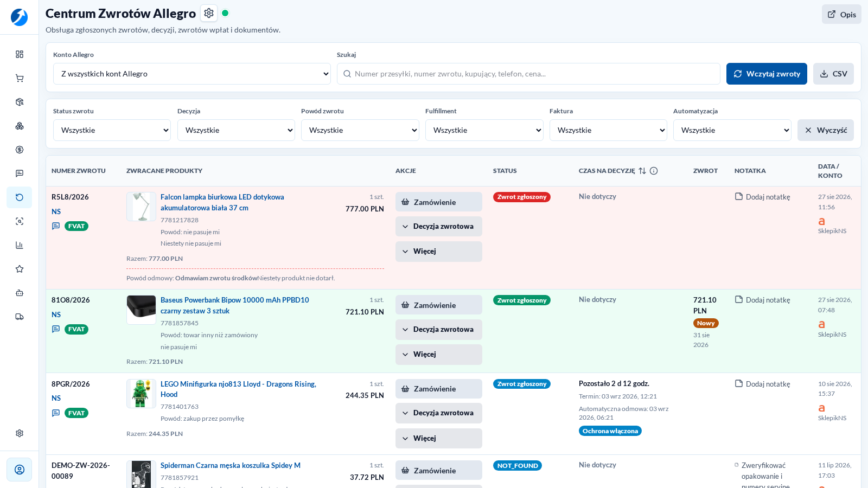The width and height of the screenshot is (868, 488).
Task: Open the stacked boxes icon in sidebar
Action: click(20, 126)
